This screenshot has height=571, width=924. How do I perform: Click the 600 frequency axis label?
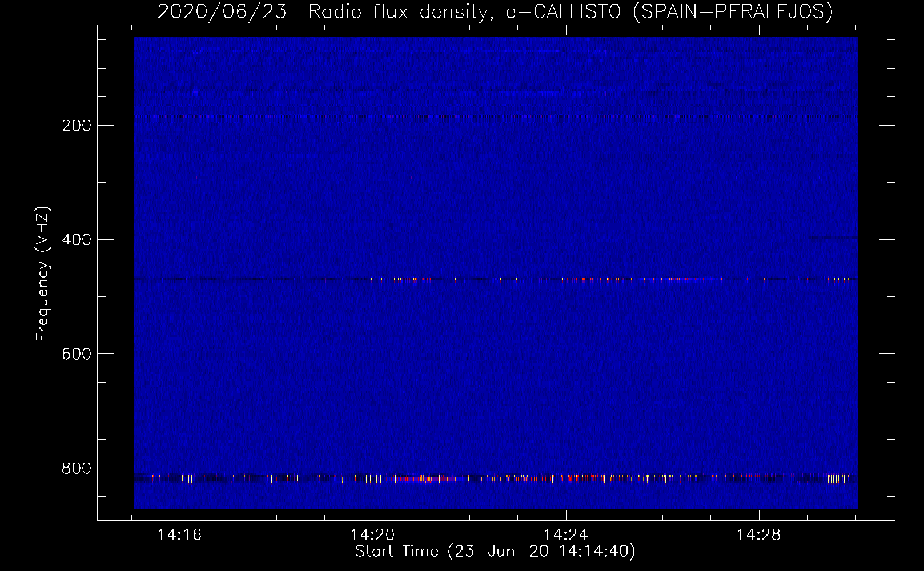77,354
